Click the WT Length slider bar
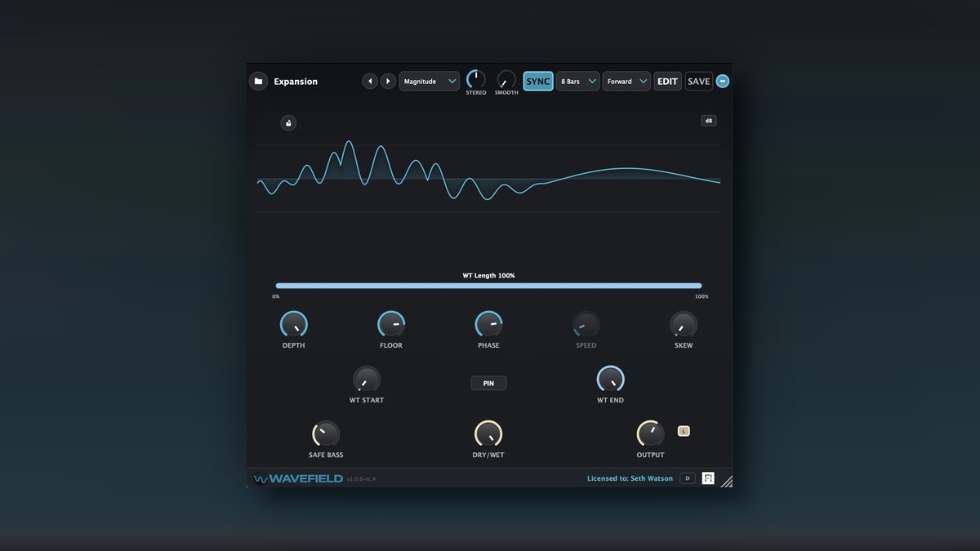 (488, 286)
